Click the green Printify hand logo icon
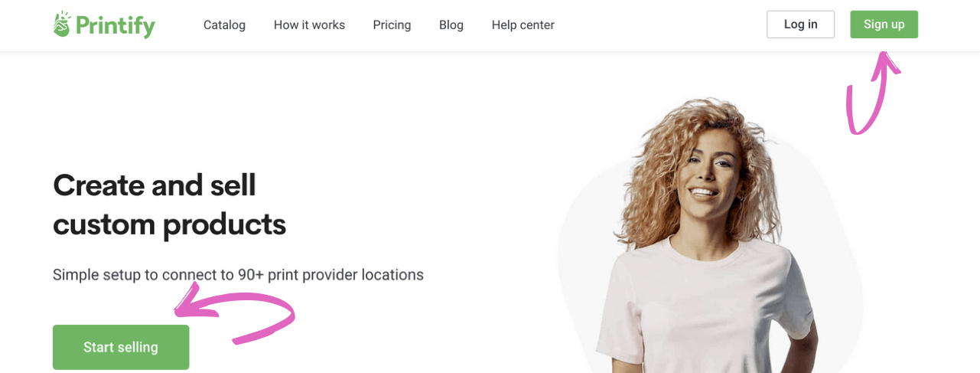Viewport: 980px width, 373px height. 61,25
